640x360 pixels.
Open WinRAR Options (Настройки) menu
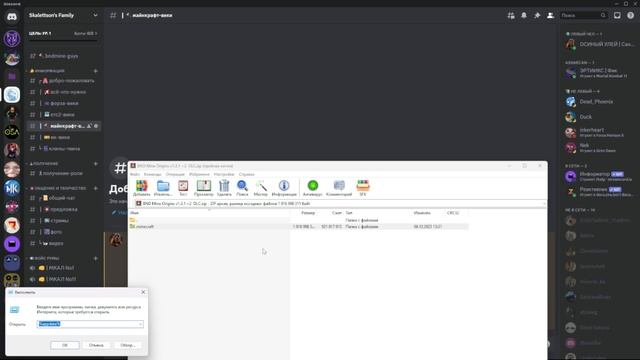point(224,174)
